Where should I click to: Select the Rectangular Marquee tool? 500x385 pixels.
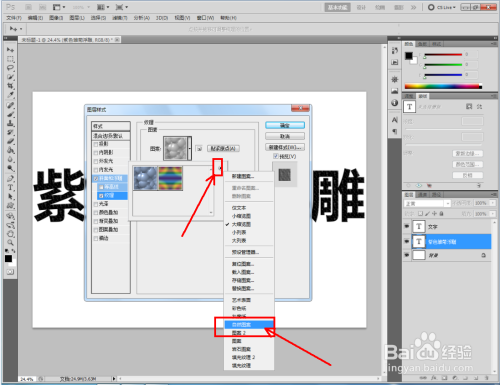pos(10,59)
